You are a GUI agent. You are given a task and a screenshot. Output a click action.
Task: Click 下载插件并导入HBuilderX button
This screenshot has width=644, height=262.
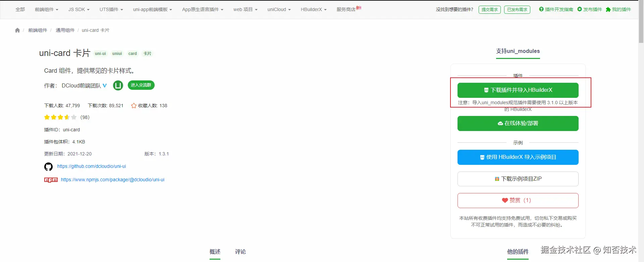coord(518,90)
